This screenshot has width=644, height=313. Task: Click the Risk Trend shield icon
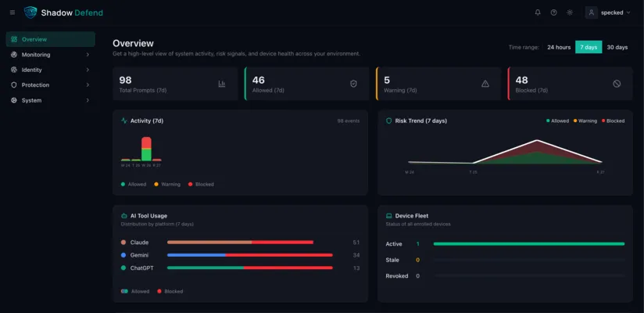tap(389, 121)
